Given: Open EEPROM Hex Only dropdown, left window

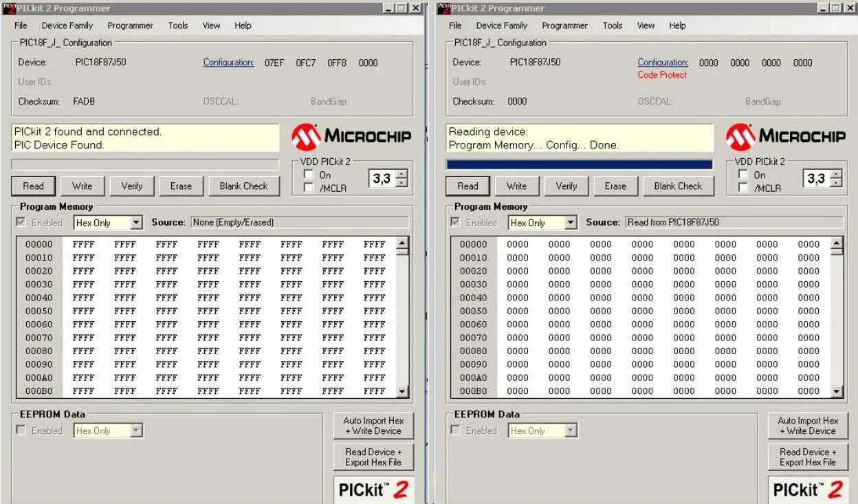Looking at the screenshot, I should point(108,430).
